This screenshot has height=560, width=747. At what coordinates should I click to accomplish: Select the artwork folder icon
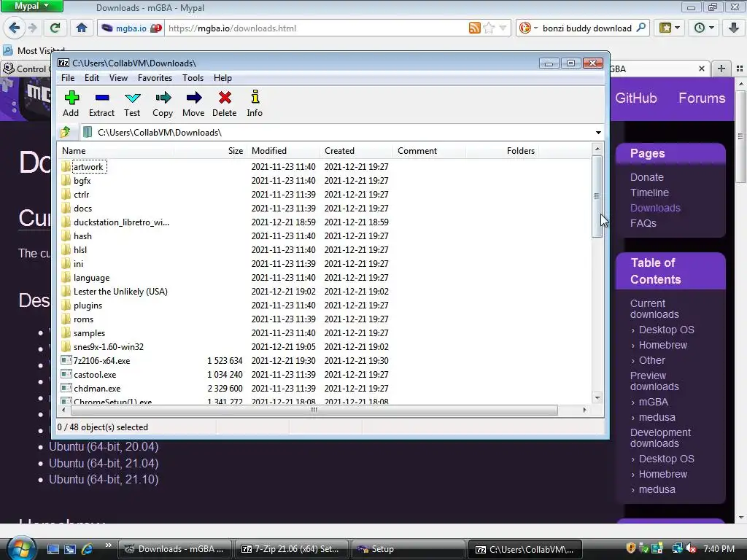tap(66, 167)
